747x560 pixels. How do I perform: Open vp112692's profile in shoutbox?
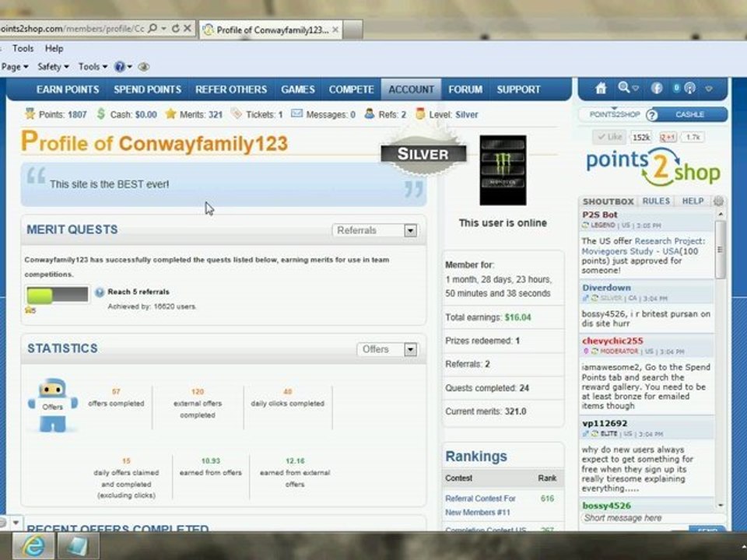(x=605, y=423)
